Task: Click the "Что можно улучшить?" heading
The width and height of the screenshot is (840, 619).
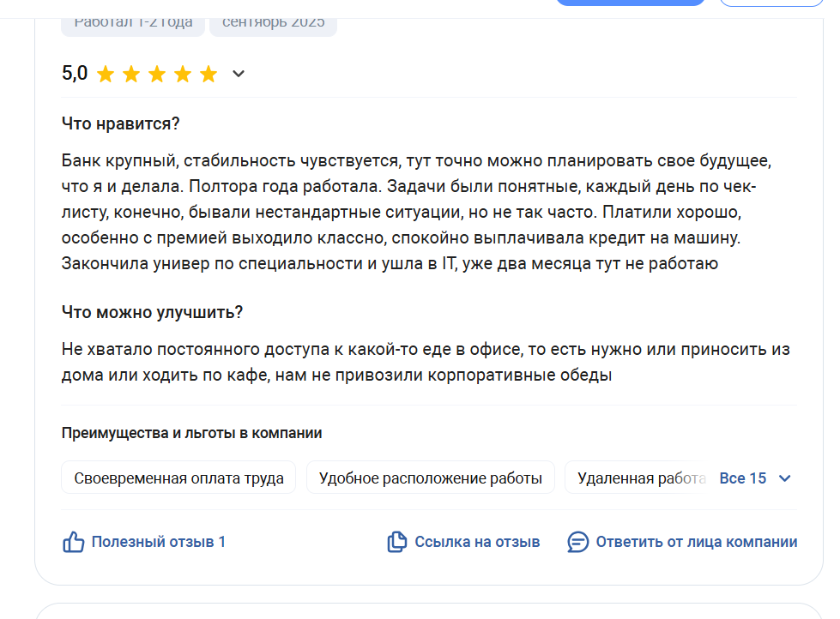Action: [x=152, y=312]
